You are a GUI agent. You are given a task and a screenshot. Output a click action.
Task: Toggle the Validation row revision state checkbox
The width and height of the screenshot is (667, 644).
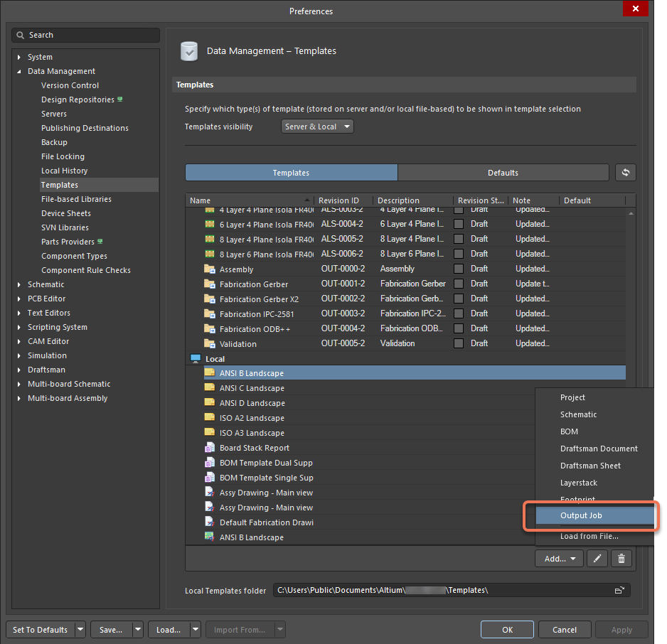459,344
